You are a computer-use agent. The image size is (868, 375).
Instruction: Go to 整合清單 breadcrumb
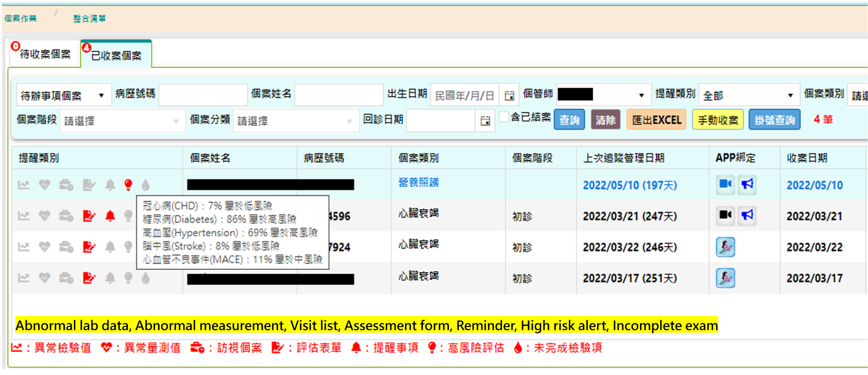(89, 19)
